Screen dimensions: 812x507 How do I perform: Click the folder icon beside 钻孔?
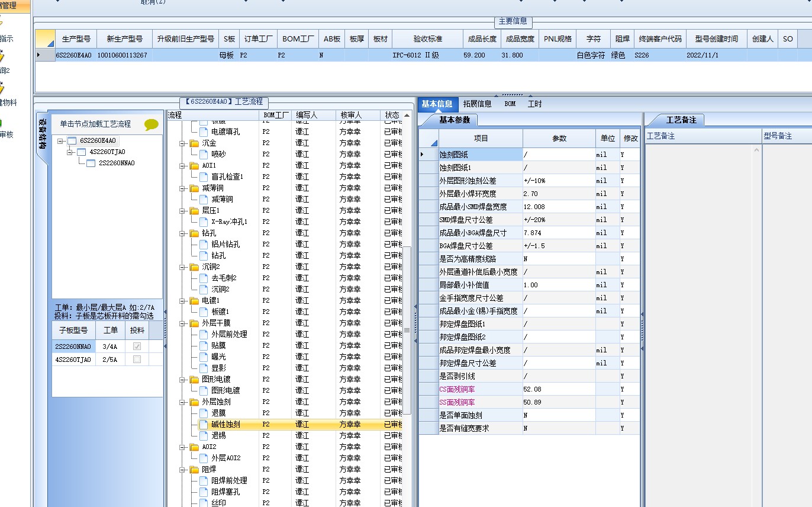coord(194,233)
